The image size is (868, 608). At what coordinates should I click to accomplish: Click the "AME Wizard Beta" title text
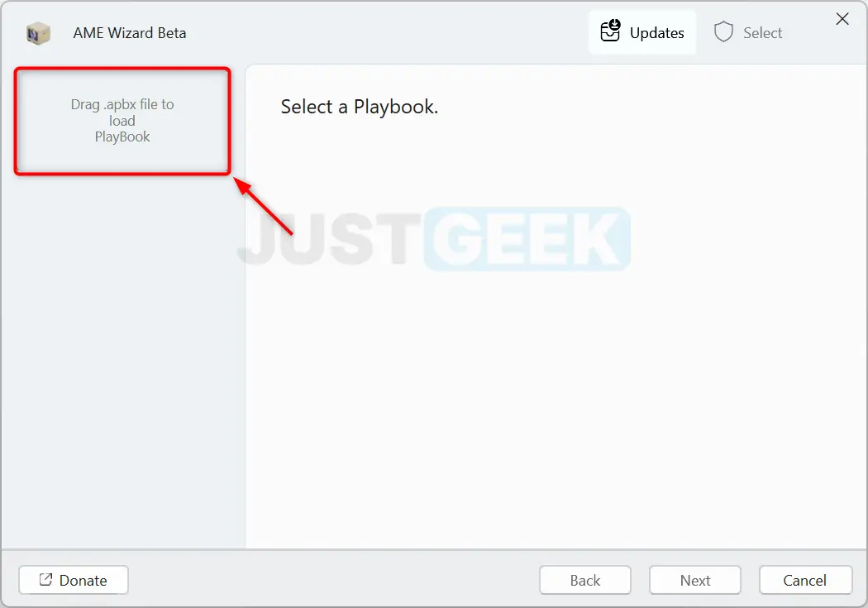130,33
